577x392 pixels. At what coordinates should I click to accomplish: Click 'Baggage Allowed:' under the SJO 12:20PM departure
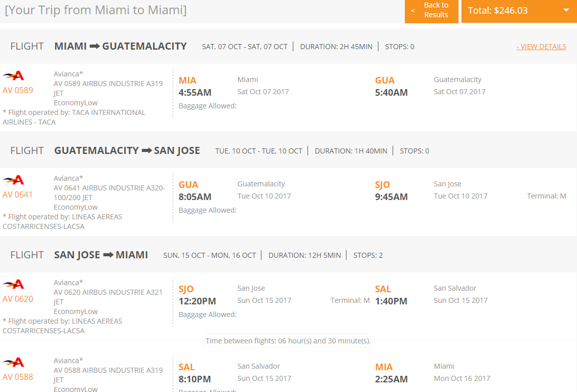208,315
